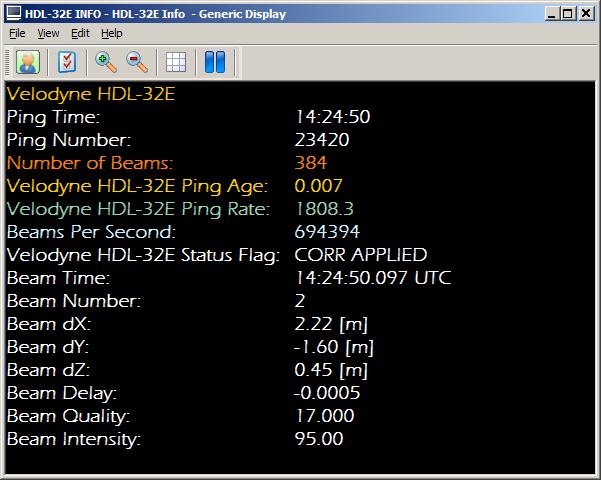Select the 'Beam Delay:' label
Image resolution: width=601 pixels, height=480 pixels.
tap(62, 393)
